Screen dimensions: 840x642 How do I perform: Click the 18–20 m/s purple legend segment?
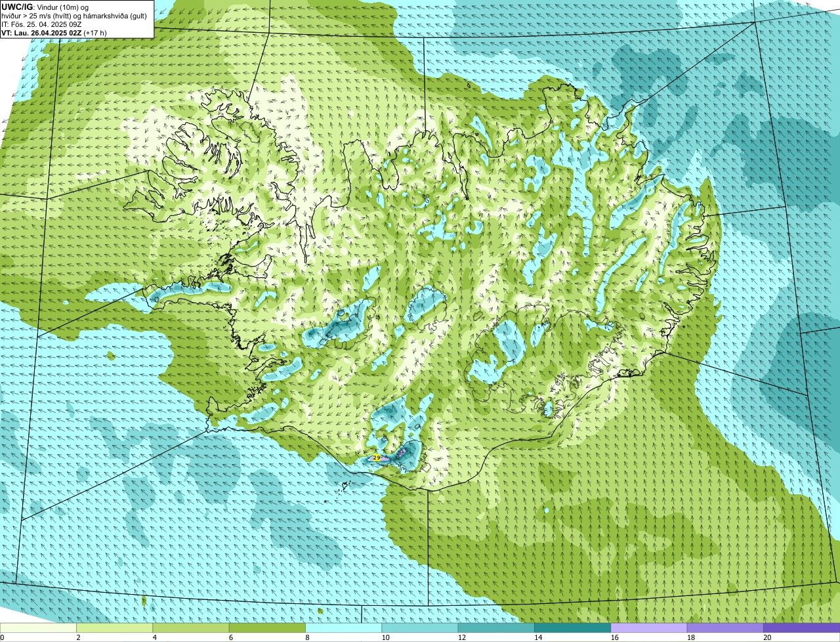(x=725, y=628)
